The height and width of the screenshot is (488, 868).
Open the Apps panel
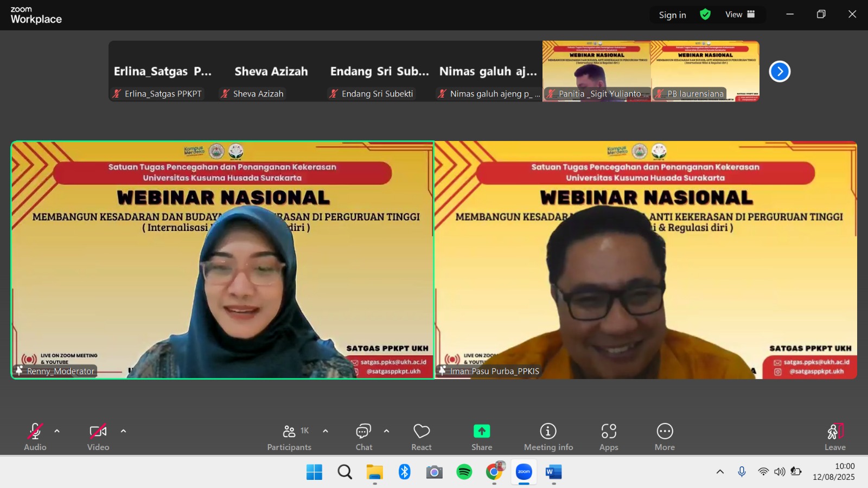point(609,436)
